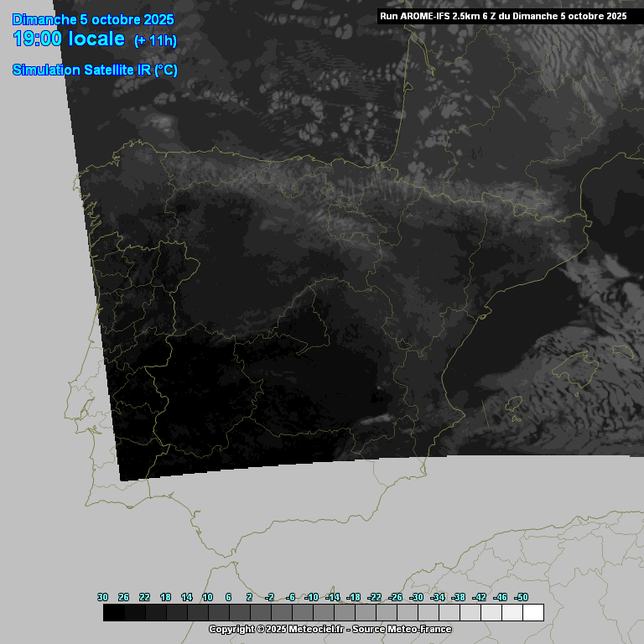Screen dimensions: 644x644
Task: Click the legend swatch under the -22 label
Action: coord(386,613)
